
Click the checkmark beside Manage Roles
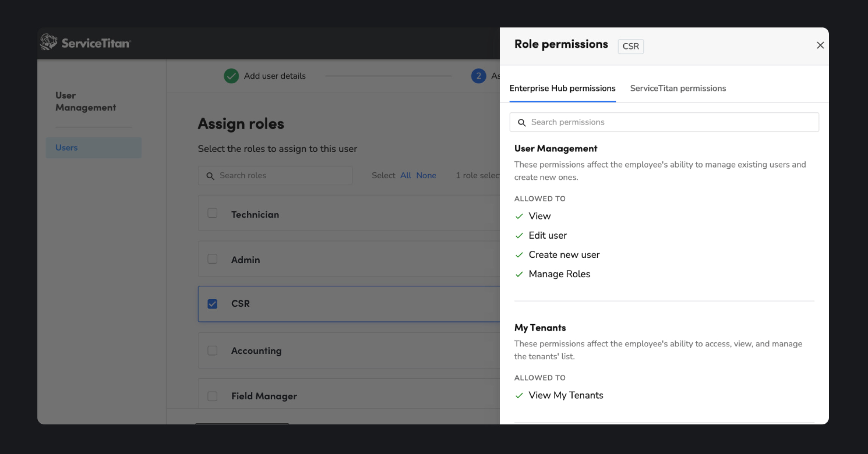[x=519, y=274]
